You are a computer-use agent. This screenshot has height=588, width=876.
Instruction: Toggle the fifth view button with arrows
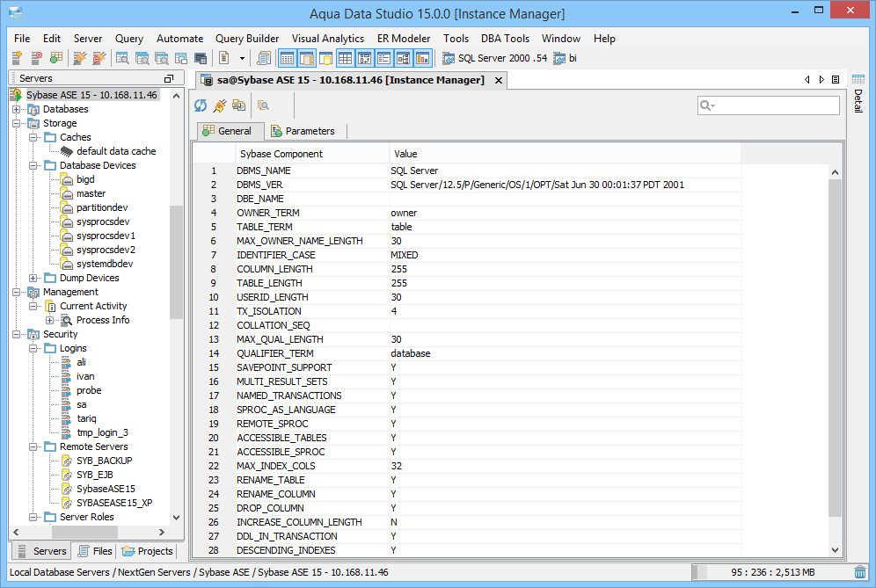tap(365, 57)
